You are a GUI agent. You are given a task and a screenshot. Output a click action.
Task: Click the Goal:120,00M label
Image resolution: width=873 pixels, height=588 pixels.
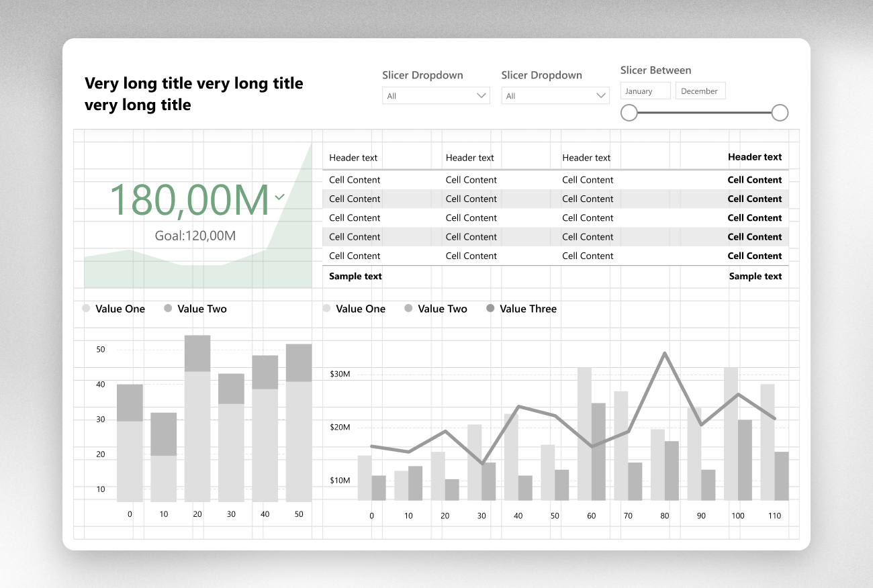[195, 236]
